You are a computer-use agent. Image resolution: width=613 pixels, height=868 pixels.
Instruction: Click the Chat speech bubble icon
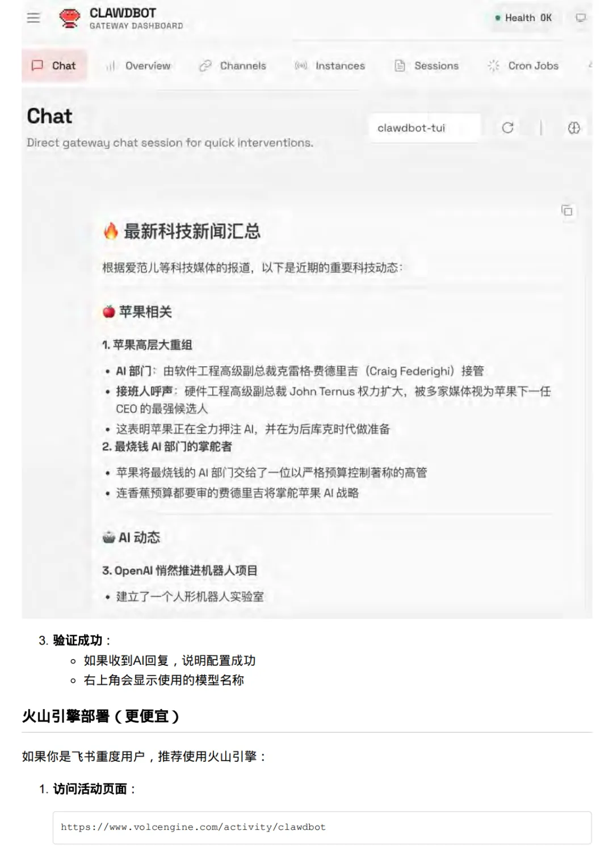[x=37, y=65]
